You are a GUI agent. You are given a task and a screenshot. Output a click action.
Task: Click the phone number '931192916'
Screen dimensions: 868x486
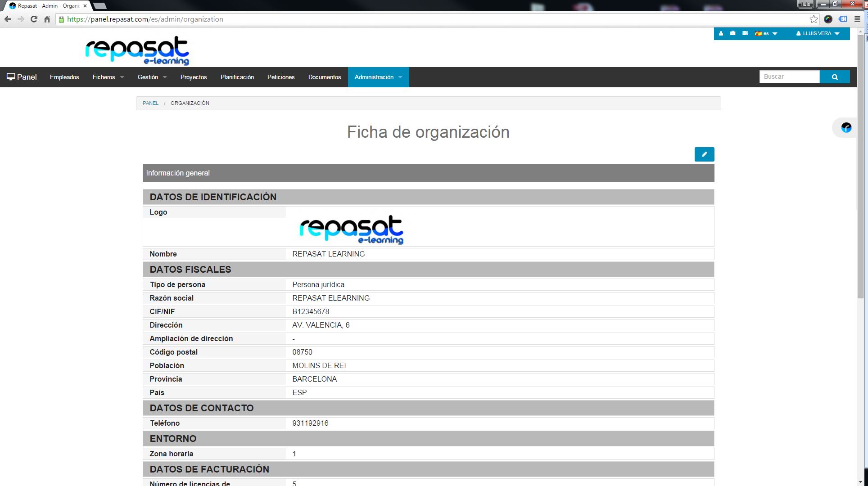tap(311, 423)
